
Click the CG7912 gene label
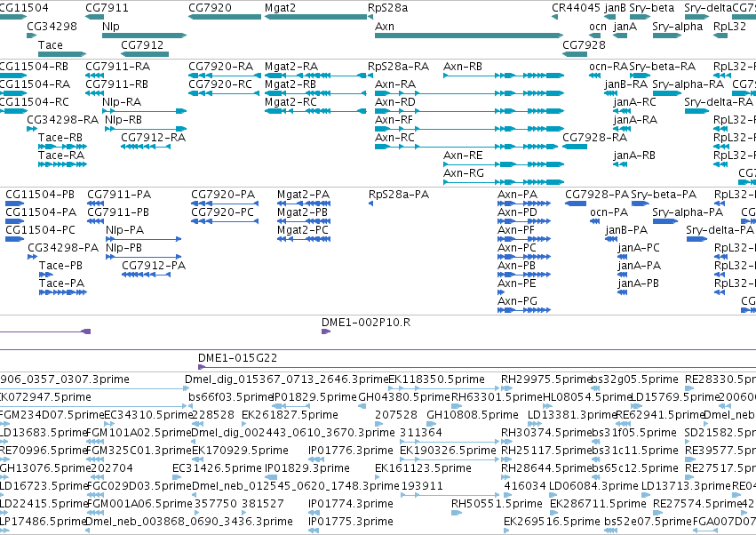click(x=142, y=44)
